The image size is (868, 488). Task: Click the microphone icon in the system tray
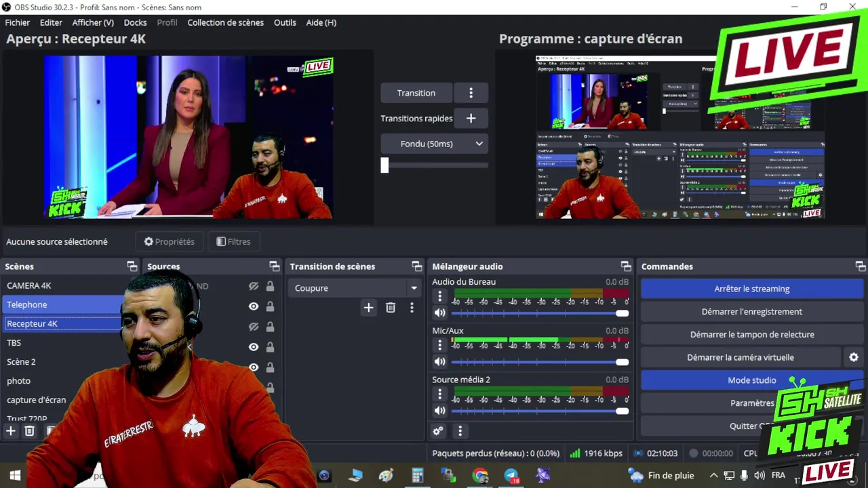pyautogui.click(x=744, y=476)
